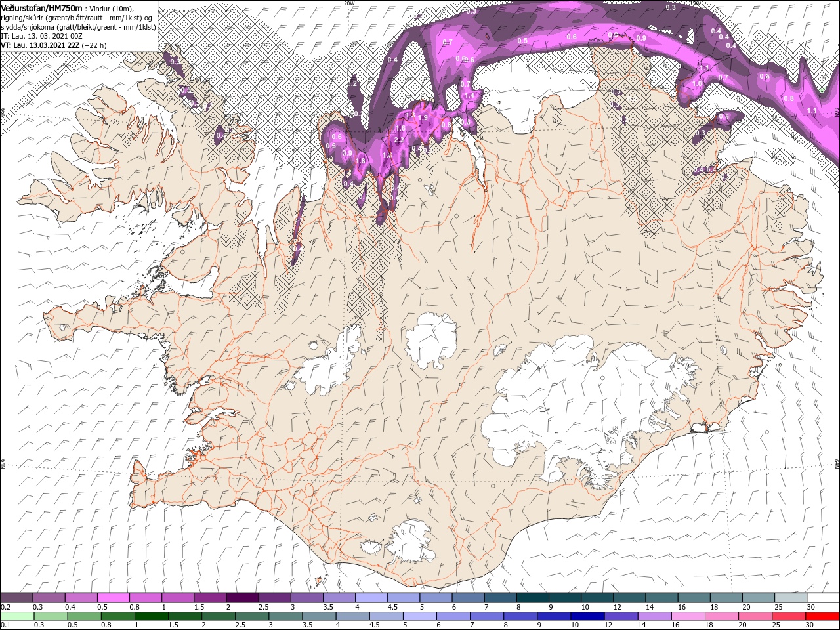
Task: Click the 1.0 snowfall value in the northeast
Action: point(698,84)
